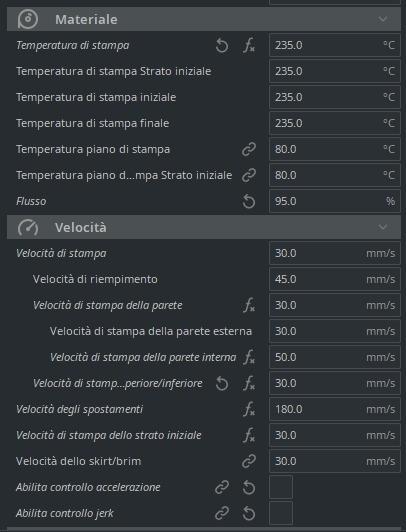The image size is (406, 532).
Task: Edit the Velocità di riempimento field
Action: 335,279
